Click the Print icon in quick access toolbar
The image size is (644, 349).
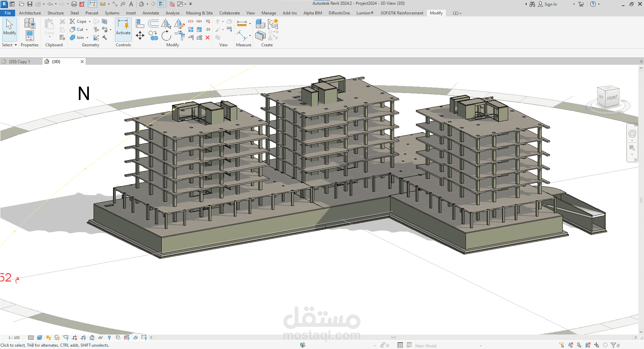[x=74, y=4]
